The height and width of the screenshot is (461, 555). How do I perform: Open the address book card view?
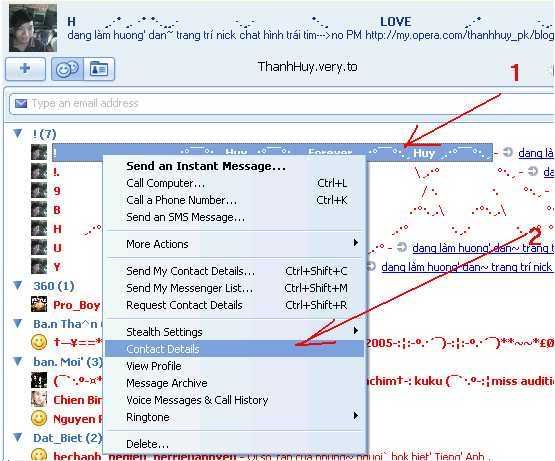tap(99, 69)
